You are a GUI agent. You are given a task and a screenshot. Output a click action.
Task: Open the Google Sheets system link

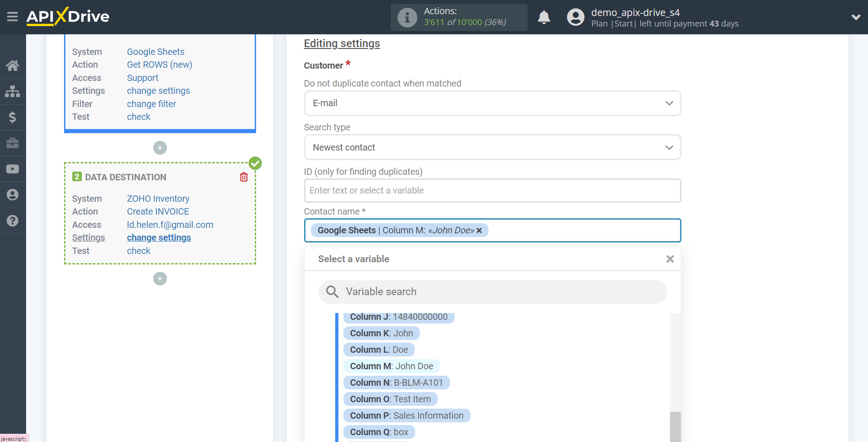155,52
